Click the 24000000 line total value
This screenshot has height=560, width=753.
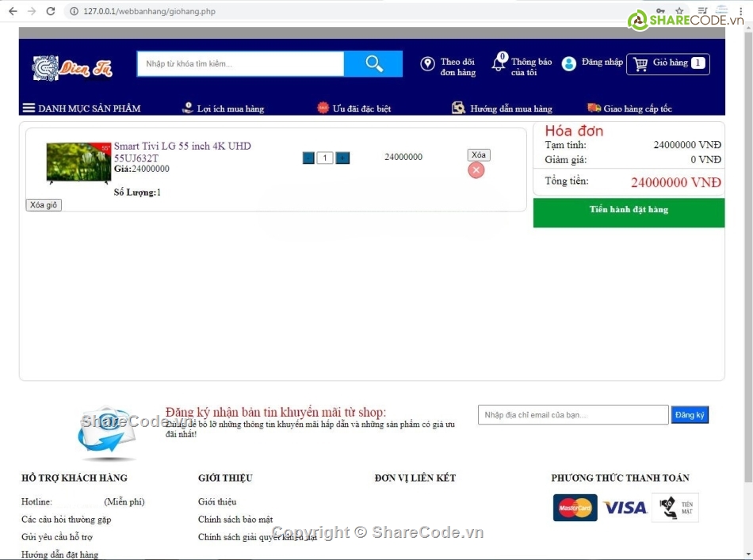coord(403,157)
